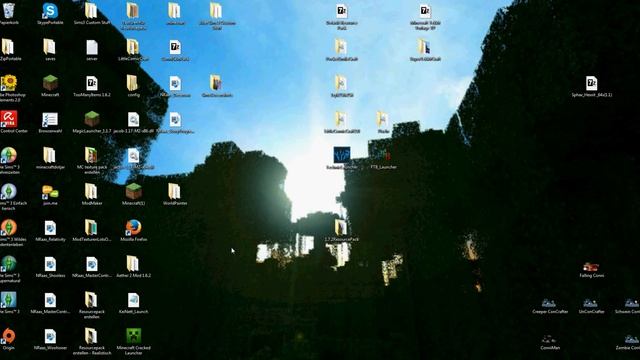Launch MagicLauncher_1.1.7 grass block icon
Viewport: 640px width, 360px height.
pyautogui.click(x=92, y=119)
